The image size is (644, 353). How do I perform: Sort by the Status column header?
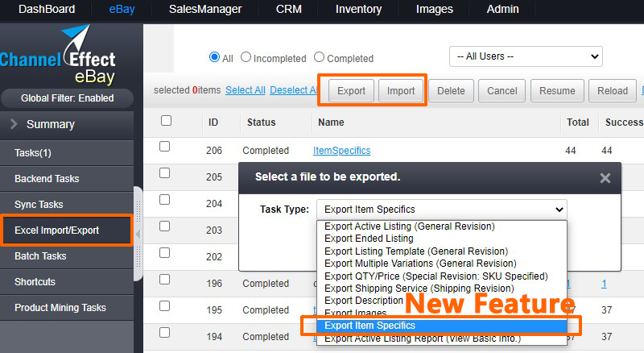(261, 123)
